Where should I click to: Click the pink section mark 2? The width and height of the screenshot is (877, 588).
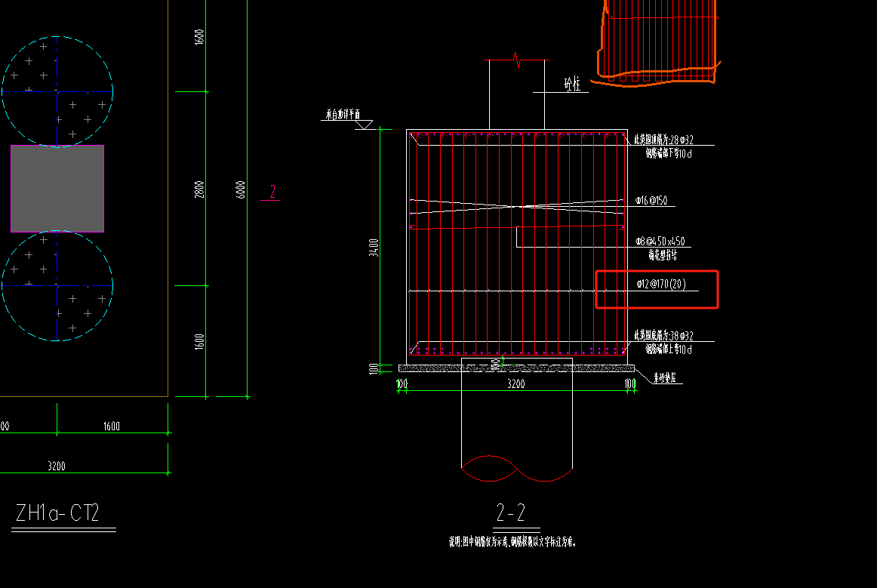coord(272,192)
